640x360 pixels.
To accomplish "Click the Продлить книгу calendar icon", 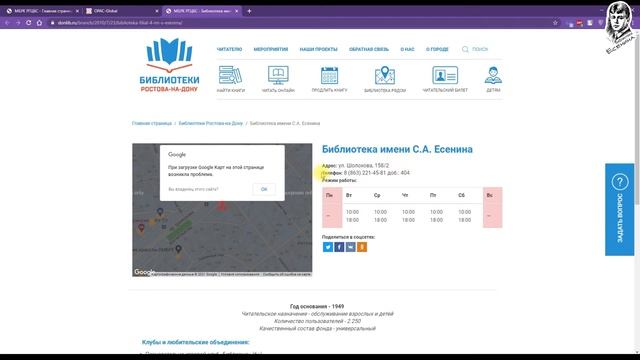I will (329, 76).
